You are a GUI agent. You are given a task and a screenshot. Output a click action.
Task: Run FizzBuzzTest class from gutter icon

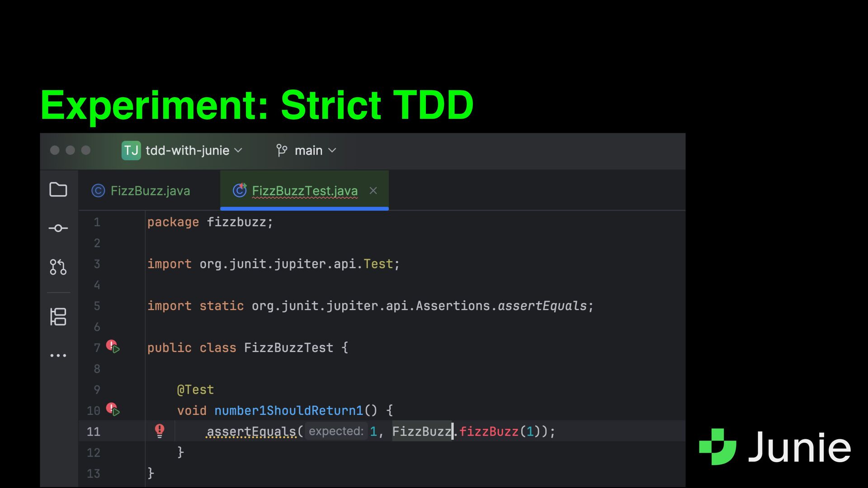click(x=113, y=347)
